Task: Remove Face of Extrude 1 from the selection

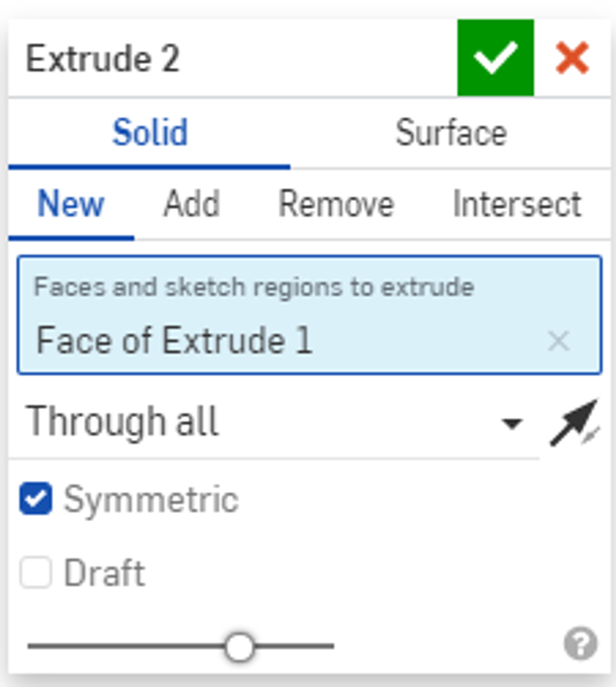Action: pyautogui.click(x=558, y=341)
